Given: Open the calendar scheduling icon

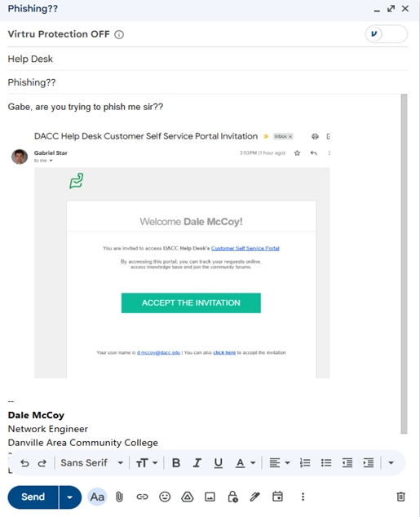Looking at the screenshot, I should pos(277,497).
